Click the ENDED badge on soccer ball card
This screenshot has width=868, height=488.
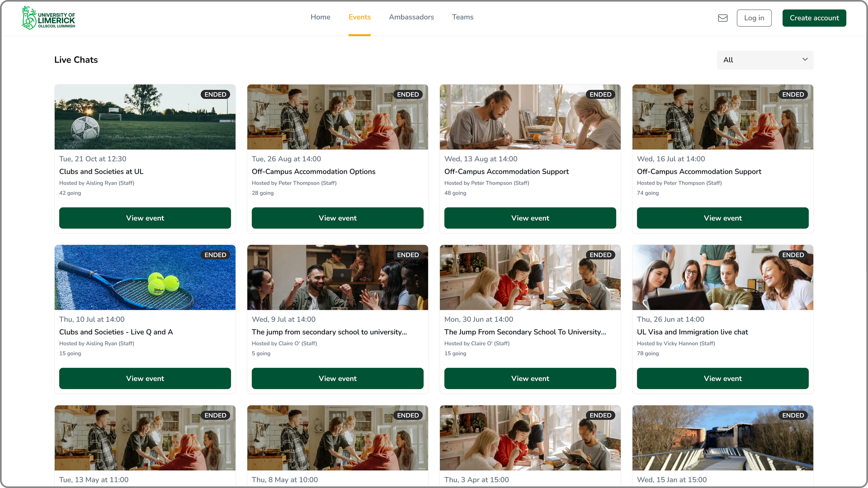[215, 94]
